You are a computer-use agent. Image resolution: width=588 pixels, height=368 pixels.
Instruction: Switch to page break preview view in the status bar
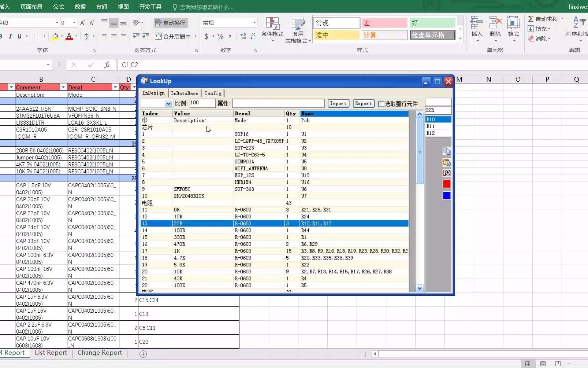coord(558,364)
